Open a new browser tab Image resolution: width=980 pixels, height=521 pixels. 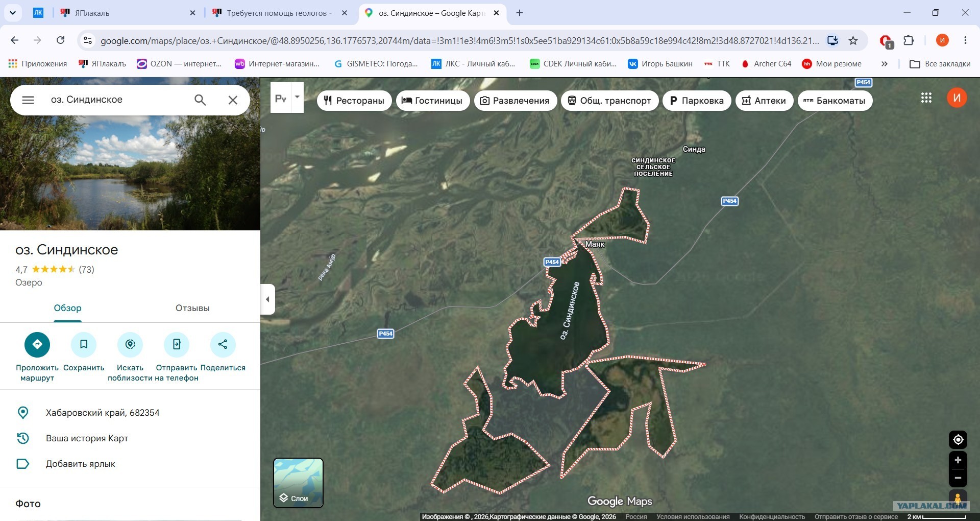point(520,13)
